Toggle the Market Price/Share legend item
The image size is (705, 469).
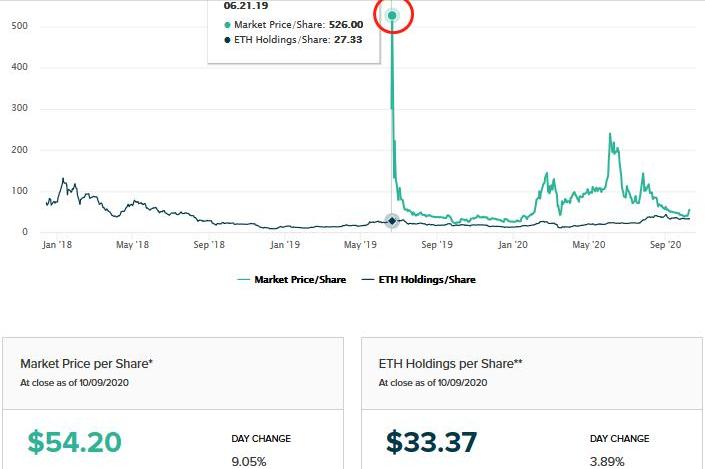(x=292, y=280)
